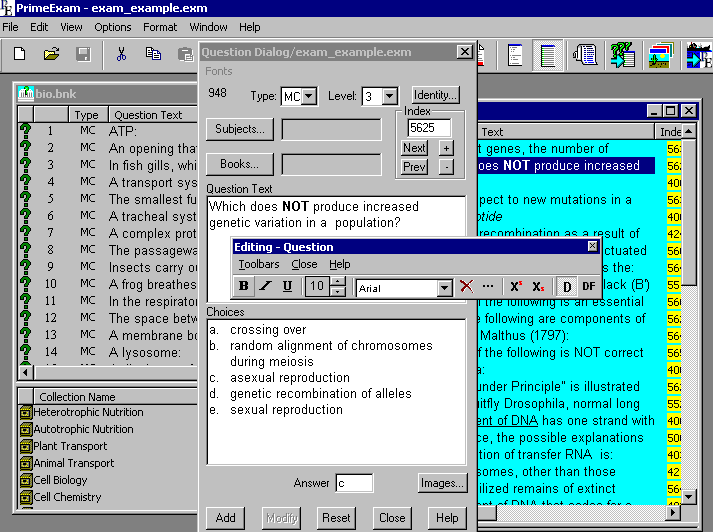The image size is (713, 532).
Task: Toggle Italic in editing toolbar
Action: point(266,287)
